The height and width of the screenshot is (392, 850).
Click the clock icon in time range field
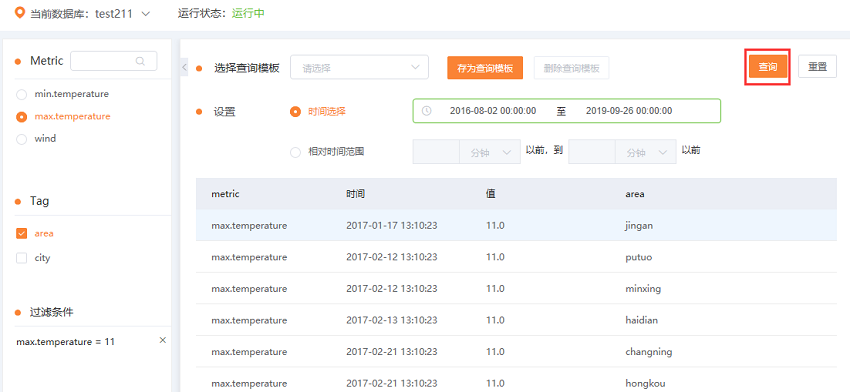pyautogui.click(x=427, y=111)
